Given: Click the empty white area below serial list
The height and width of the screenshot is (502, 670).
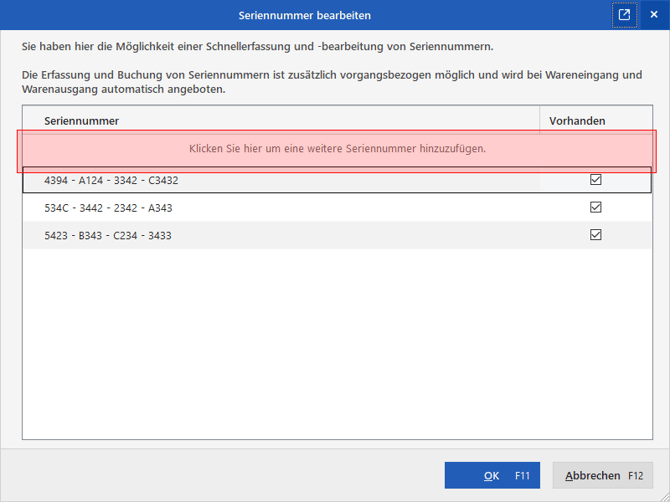Looking at the screenshot, I should [338, 344].
